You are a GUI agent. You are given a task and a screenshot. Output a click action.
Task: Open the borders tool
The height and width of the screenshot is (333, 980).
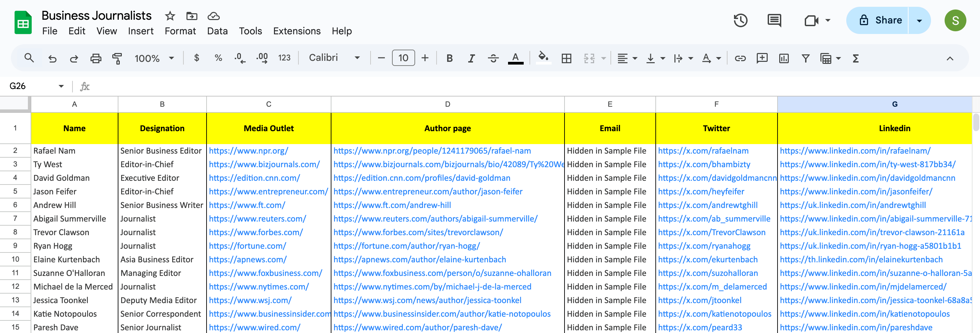(567, 58)
